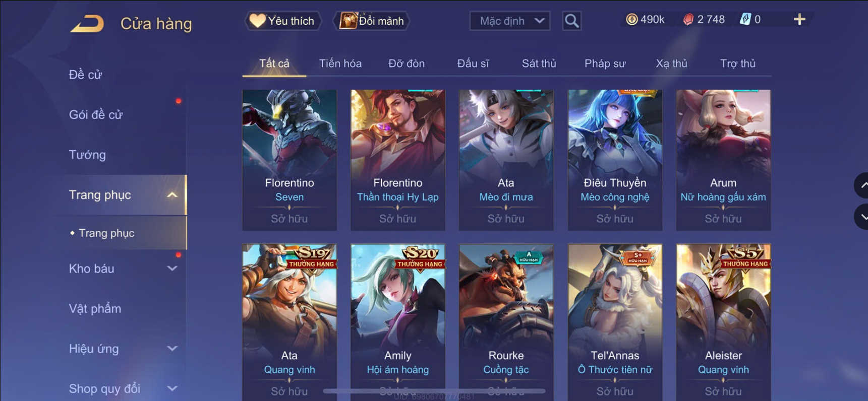Select the Vật phẩm sidebar entry

tap(95, 308)
